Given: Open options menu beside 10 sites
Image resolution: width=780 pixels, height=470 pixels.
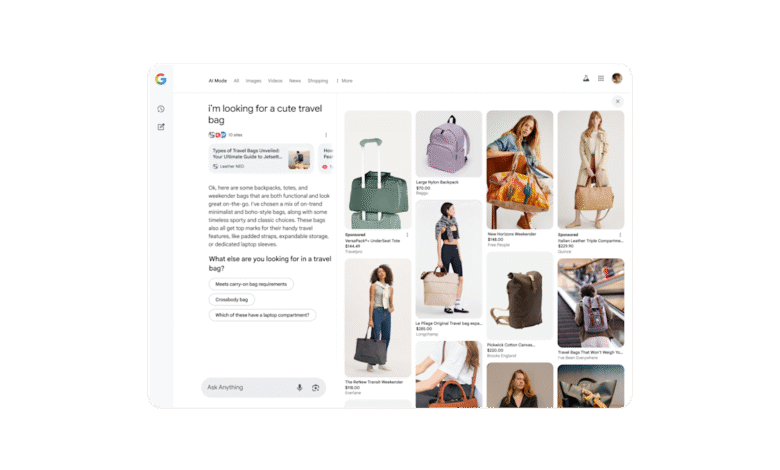Looking at the screenshot, I should coord(326,135).
